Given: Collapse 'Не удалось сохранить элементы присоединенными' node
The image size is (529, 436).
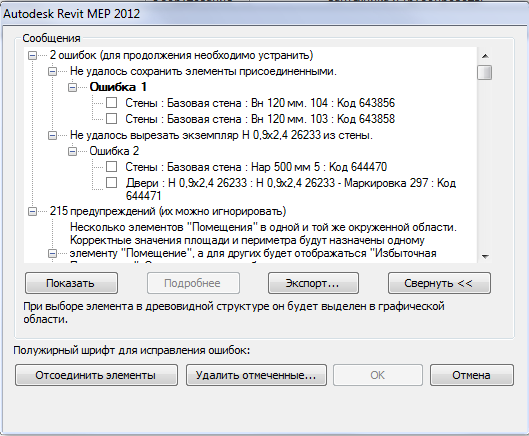Looking at the screenshot, I should (52, 72).
